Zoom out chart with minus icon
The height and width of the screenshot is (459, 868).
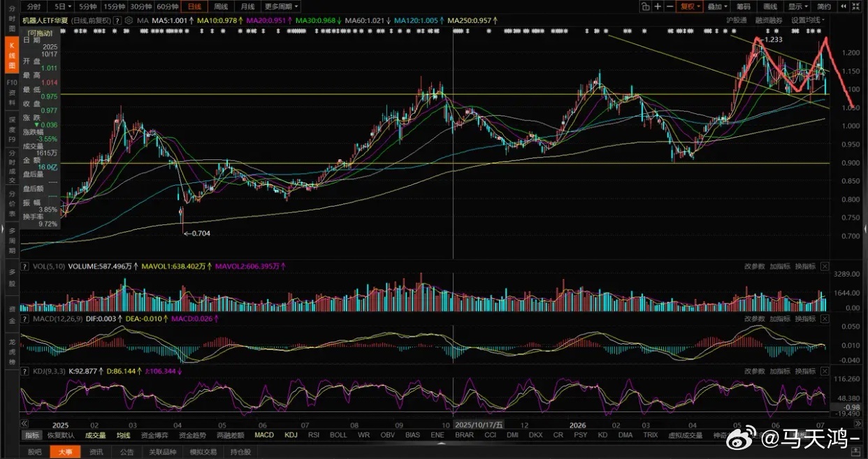pos(670,6)
